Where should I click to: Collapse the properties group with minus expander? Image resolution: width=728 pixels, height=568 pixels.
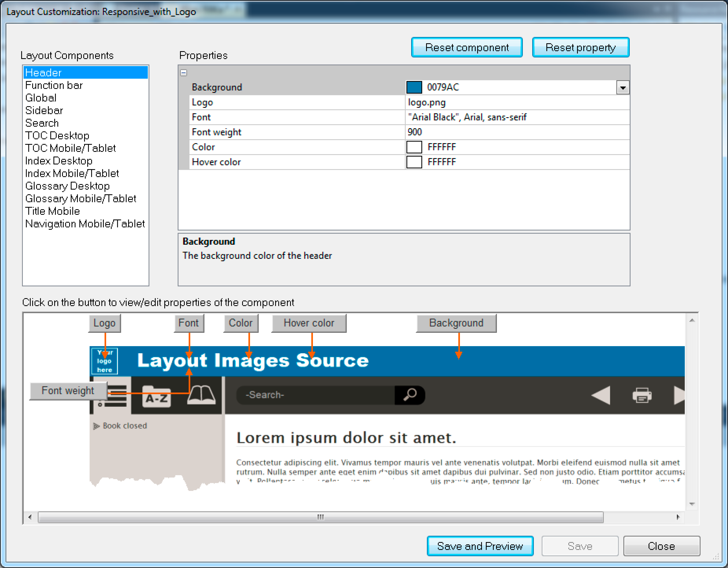pyautogui.click(x=183, y=72)
